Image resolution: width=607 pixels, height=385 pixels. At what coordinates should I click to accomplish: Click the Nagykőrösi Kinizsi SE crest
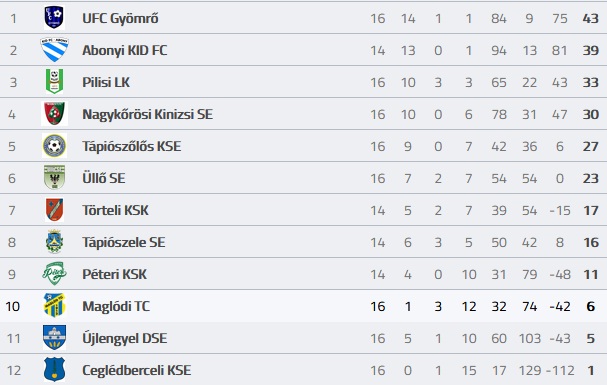54,113
